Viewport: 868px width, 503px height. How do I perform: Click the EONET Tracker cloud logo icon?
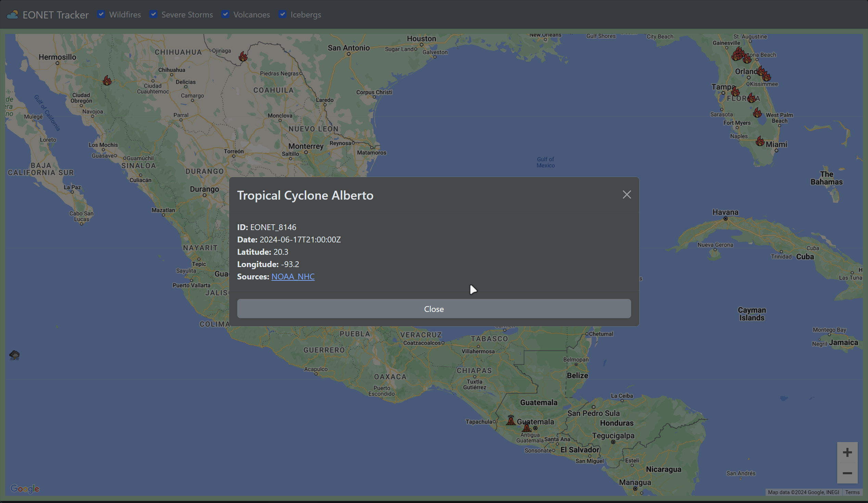[x=12, y=15]
